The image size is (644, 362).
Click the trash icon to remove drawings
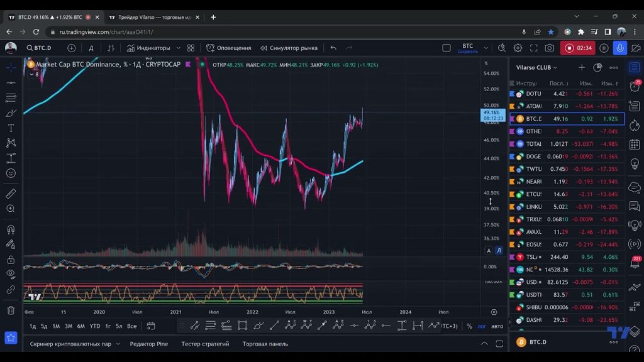(x=11, y=310)
